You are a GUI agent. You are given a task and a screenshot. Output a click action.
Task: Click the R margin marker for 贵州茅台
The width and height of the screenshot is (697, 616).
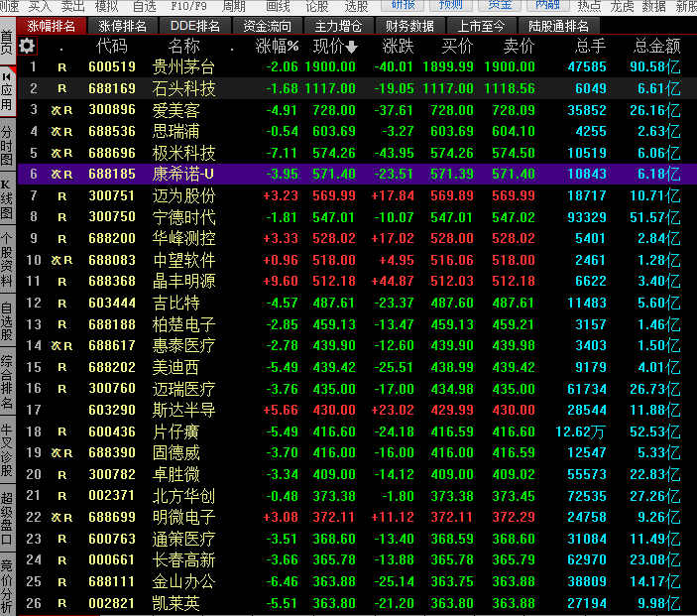pyautogui.click(x=61, y=67)
